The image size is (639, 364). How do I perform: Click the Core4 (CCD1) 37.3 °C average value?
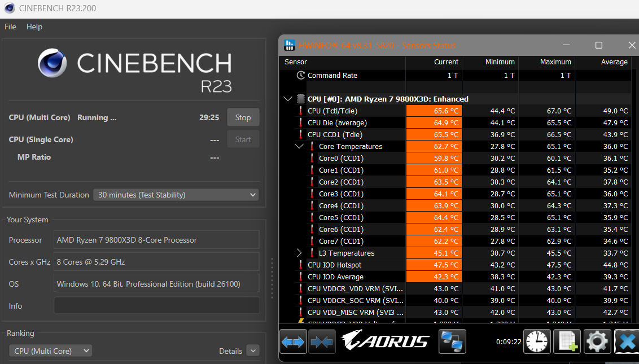click(615, 206)
